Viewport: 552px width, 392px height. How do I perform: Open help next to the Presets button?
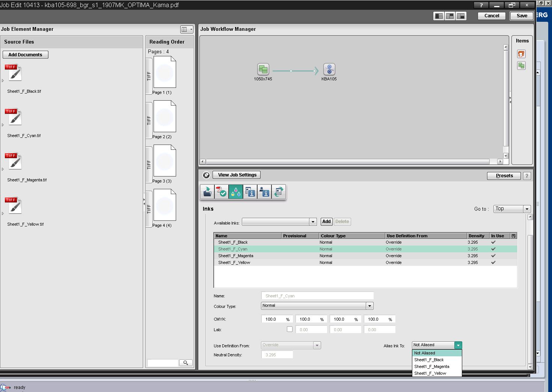(527, 176)
